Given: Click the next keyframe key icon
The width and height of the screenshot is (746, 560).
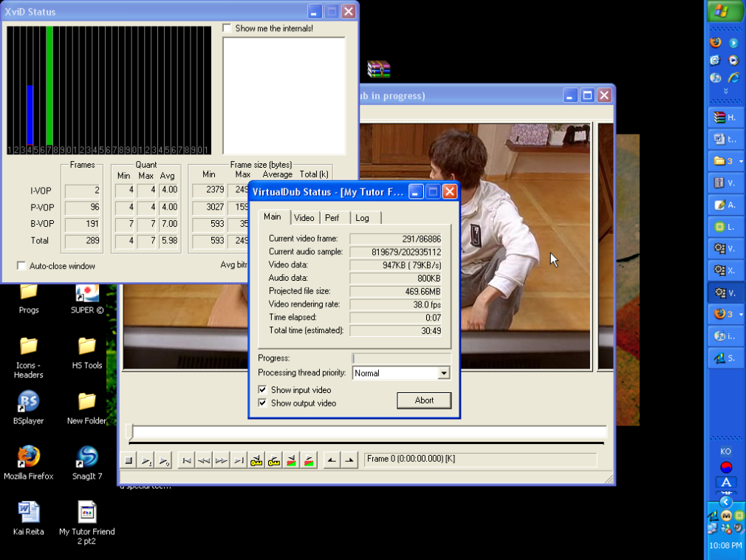Looking at the screenshot, I should 274,460.
